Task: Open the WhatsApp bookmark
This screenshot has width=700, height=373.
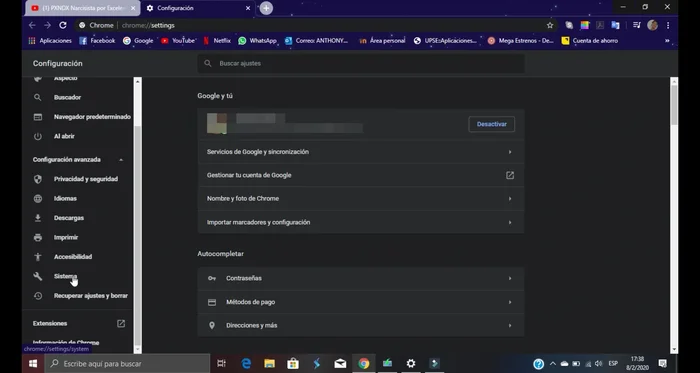Action: [x=258, y=41]
